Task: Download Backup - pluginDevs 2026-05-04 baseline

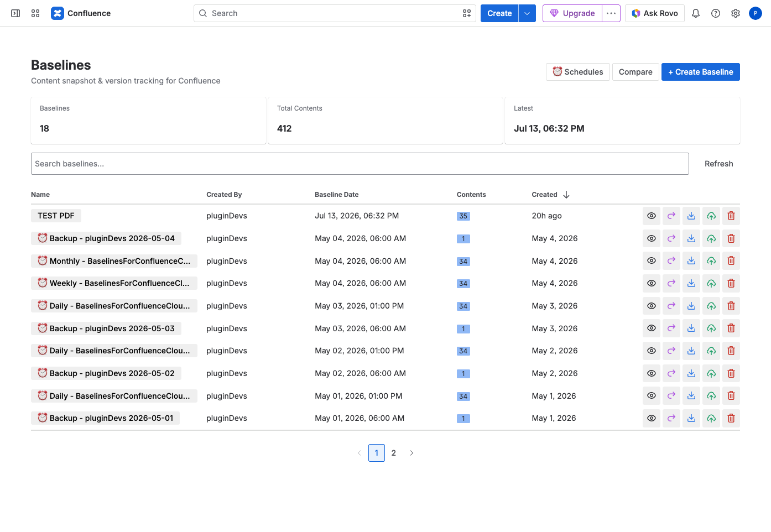Action: tap(691, 238)
